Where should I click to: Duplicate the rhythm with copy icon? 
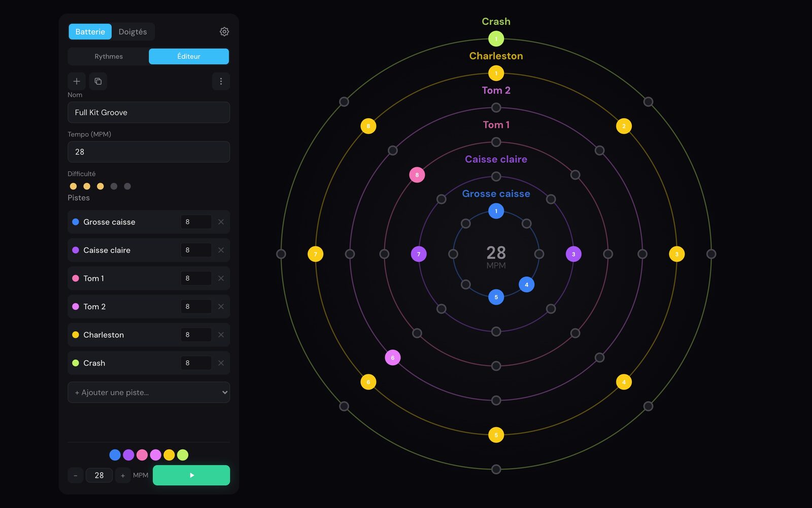[x=98, y=81]
